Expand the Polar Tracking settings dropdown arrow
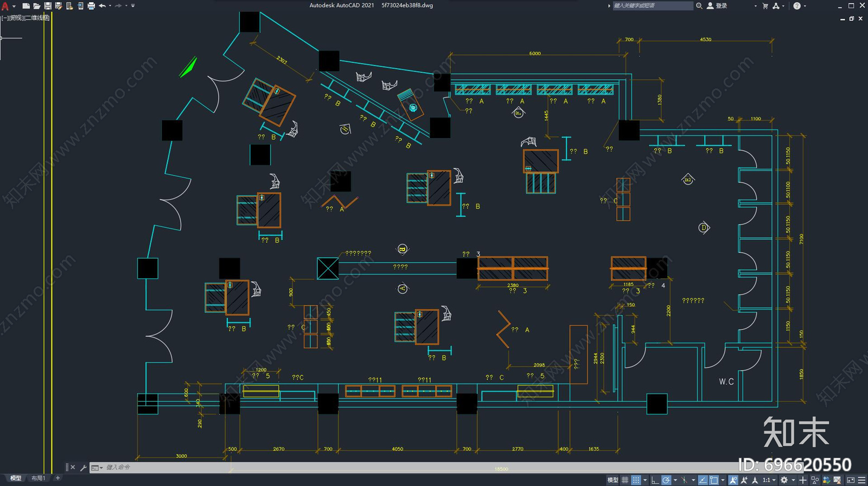The image size is (868, 486). coord(675,480)
